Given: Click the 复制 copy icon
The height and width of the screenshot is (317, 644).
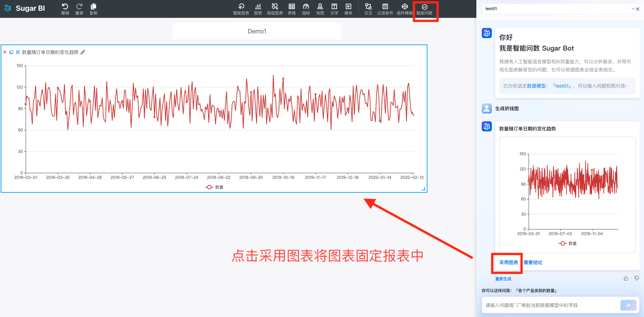Looking at the screenshot, I should click(x=93, y=9).
